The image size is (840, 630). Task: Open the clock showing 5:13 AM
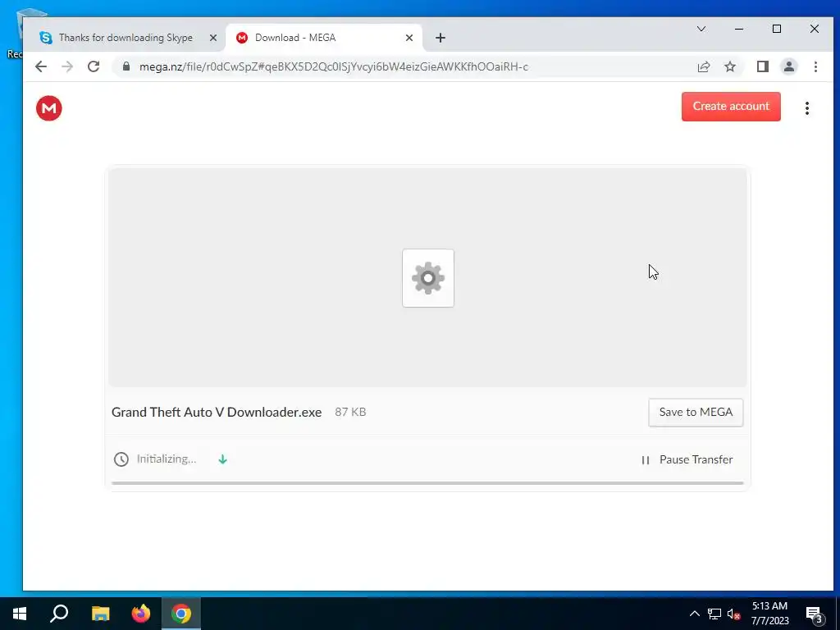[x=769, y=614]
